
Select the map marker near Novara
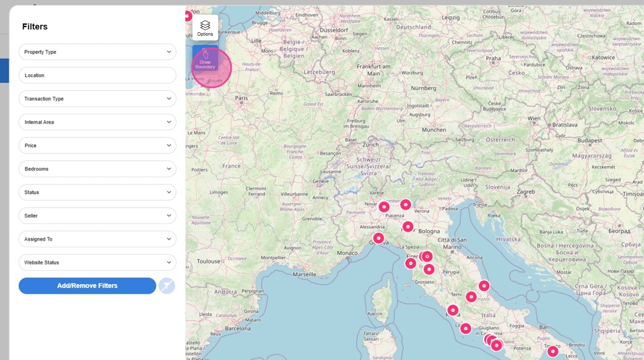384,206
